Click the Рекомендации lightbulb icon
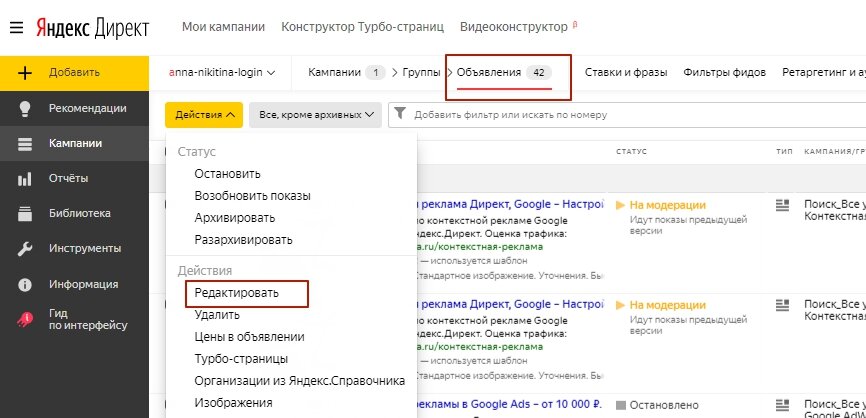The height and width of the screenshot is (418, 866). pos(25,109)
